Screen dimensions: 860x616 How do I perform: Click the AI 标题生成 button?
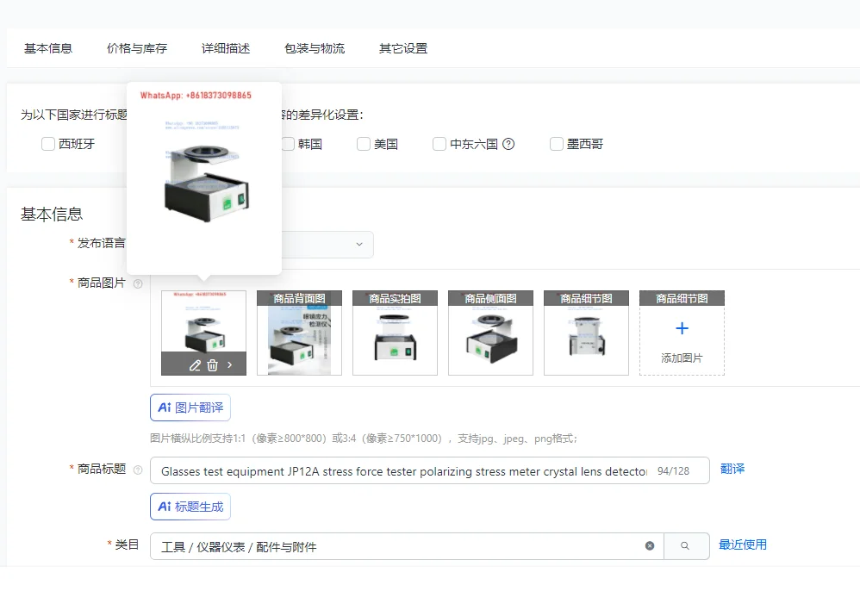pyautogui.click(x=190, y=507)
